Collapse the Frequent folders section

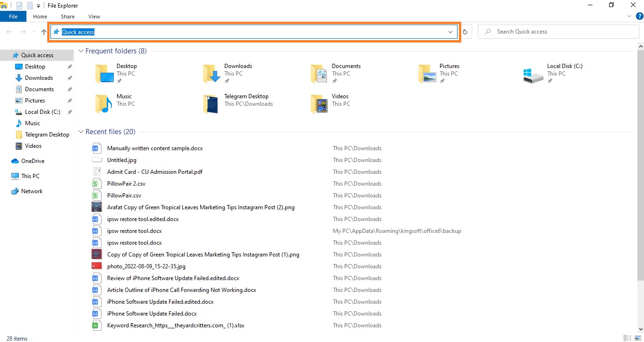click(80, 51)
